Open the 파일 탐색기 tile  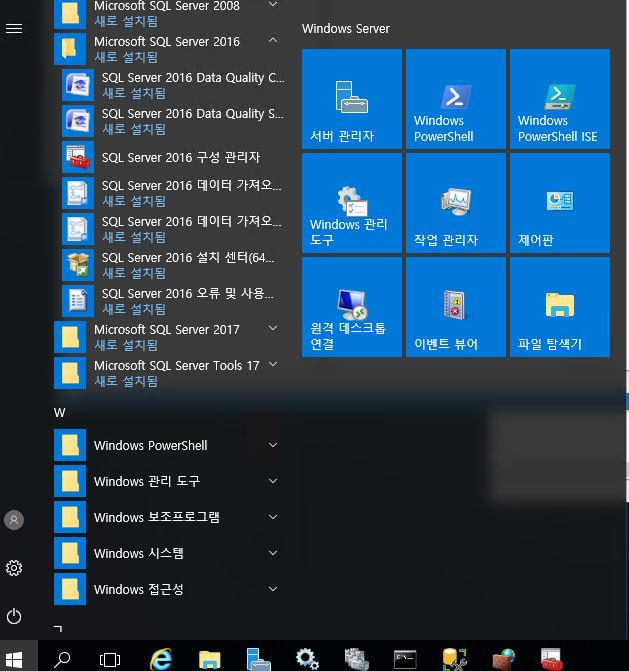pyautogui.click(x=560, y=307)
